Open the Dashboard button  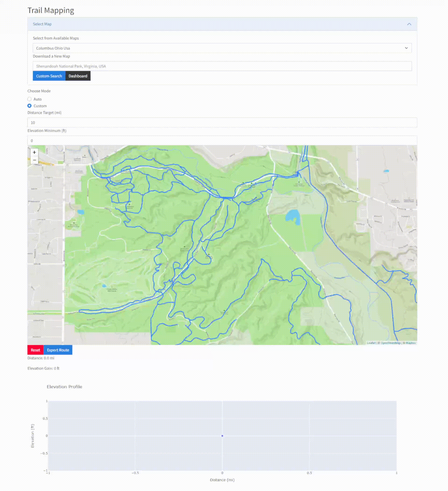pos(78,76)
